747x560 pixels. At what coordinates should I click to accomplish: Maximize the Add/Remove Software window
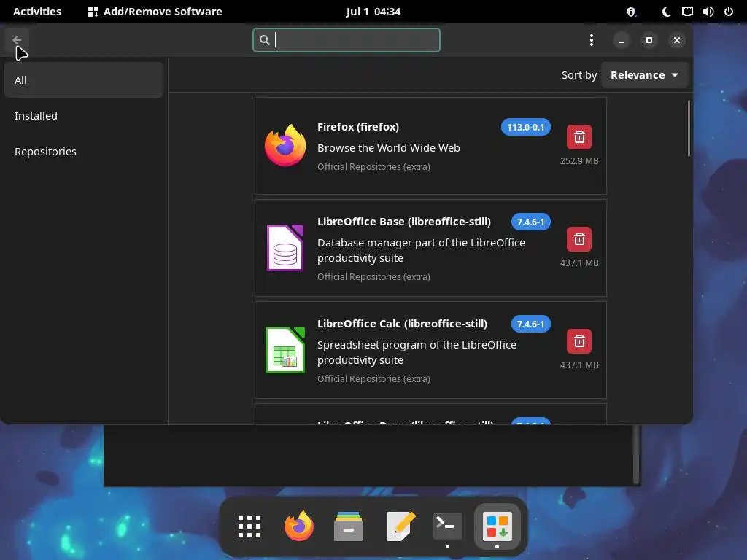coord(649,40)
